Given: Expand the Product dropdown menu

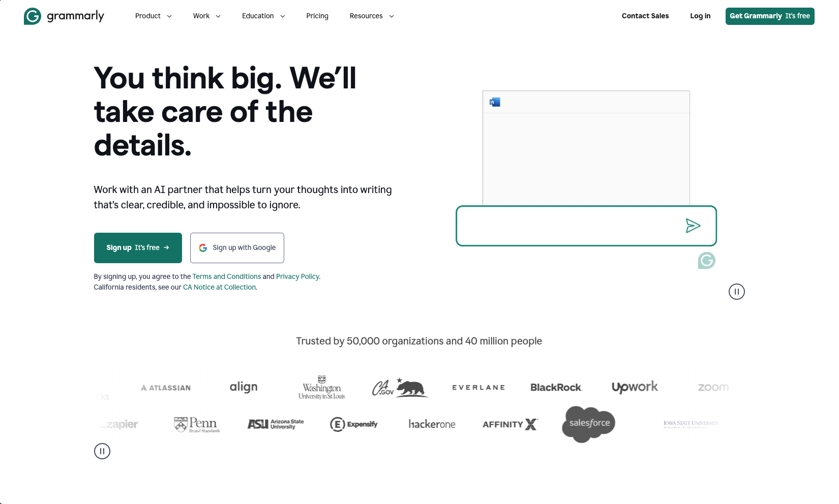Looking at the screenshot, I should coord(153,16).
